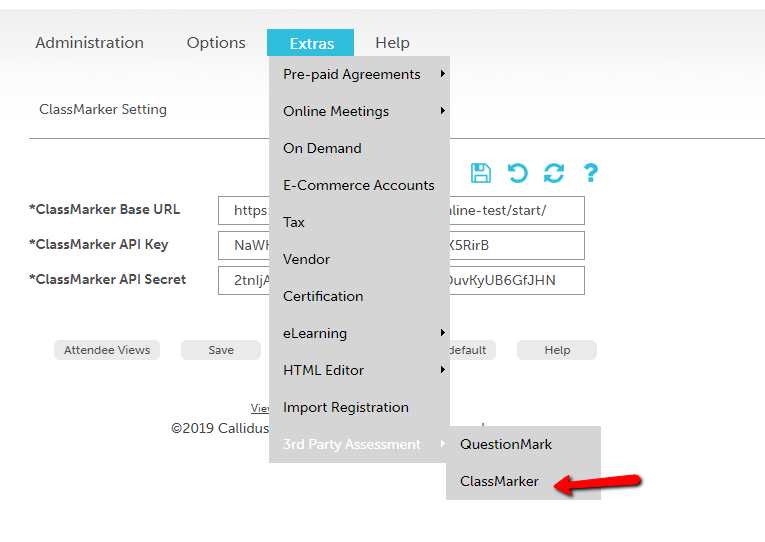Choose Vendor from Extras menu
The image size is (765, 542).
359,260
